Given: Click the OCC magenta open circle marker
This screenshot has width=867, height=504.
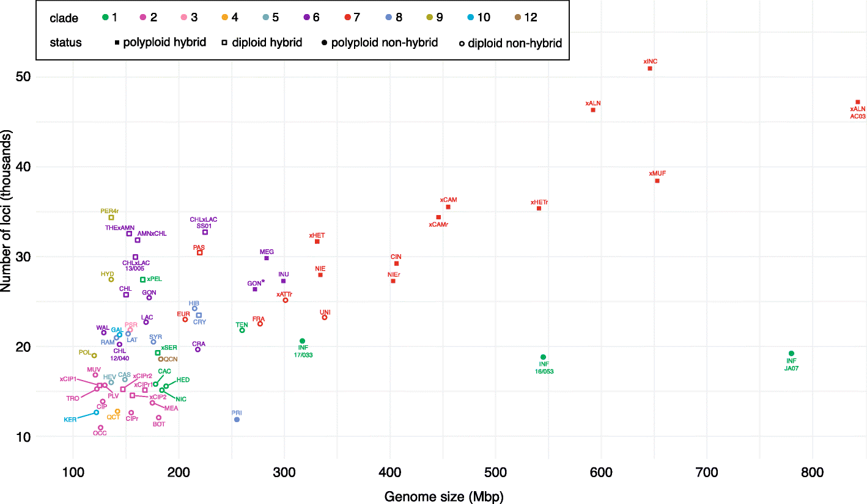Looking at the screenshot, I should (100, 428).
